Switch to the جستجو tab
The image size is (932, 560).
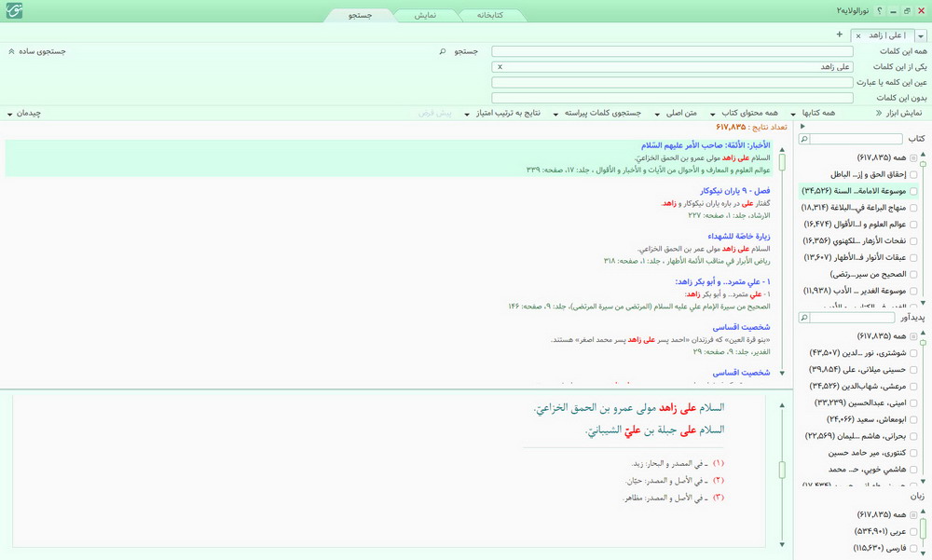[x=360, y=16]
